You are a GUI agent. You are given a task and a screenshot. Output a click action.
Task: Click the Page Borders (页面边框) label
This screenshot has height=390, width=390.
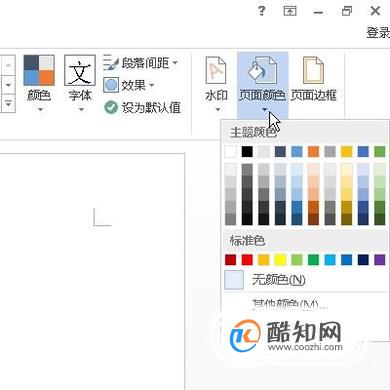pos(313,95)
